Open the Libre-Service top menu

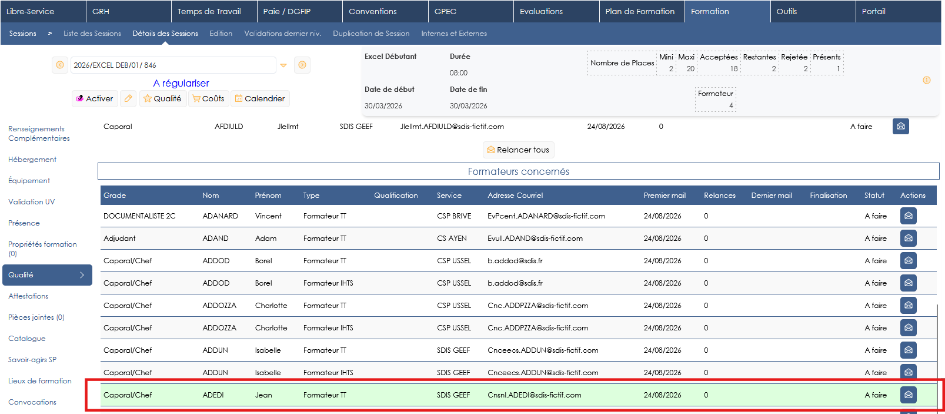[43, 11]
